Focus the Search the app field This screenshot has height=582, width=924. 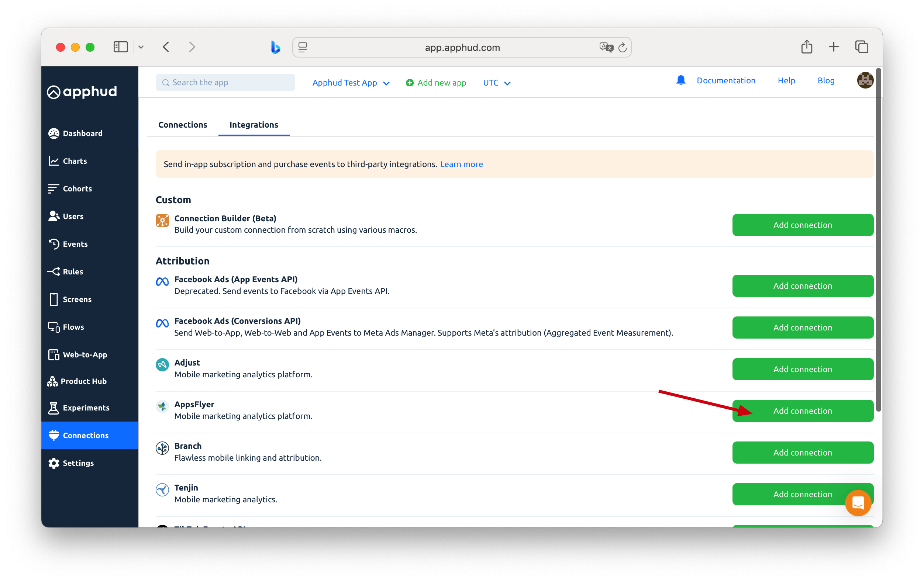[x=225, y=82]
